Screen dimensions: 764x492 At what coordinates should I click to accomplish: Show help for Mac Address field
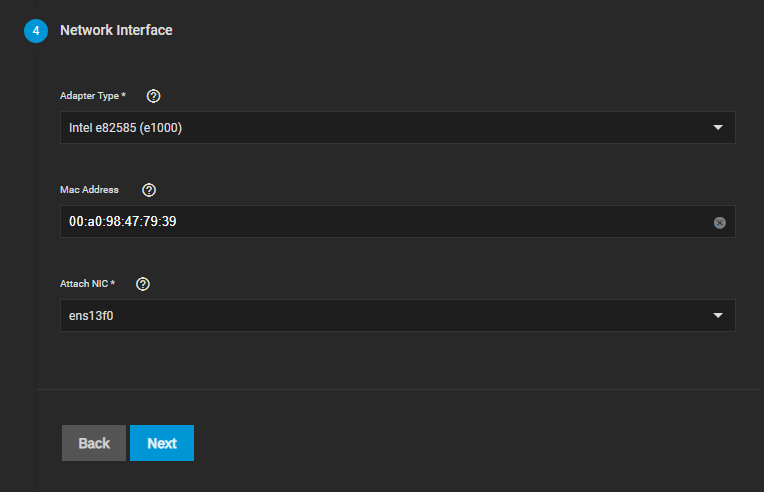click(x=149, y=190)
